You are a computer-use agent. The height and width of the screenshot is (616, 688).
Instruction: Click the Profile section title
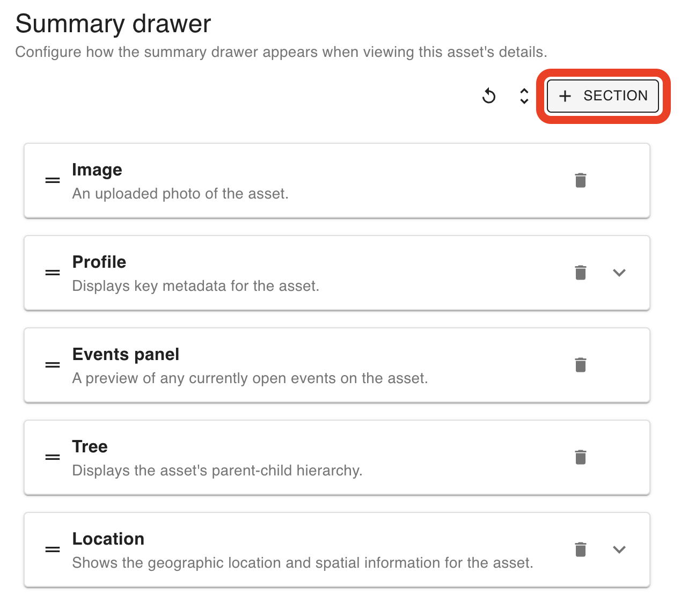click(99, 262)
